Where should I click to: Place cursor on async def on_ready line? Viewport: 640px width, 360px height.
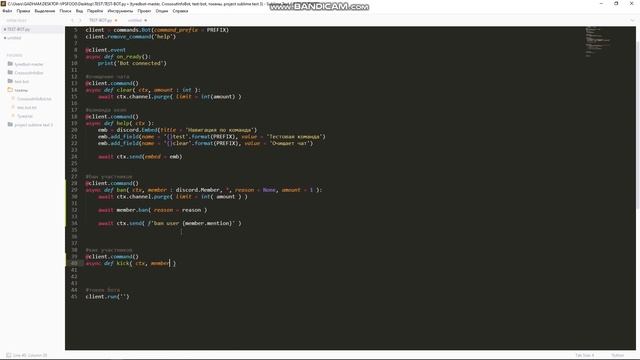tap(118, 57)
